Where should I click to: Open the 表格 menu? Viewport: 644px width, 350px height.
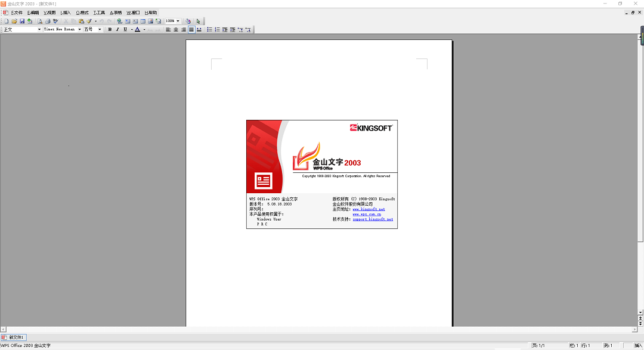(116, 12)
